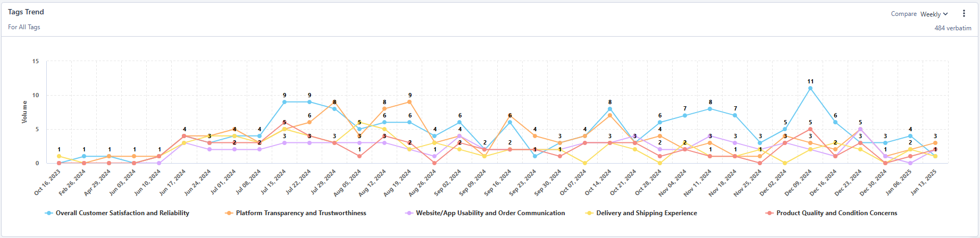Click the peak data point labeled 11
980x238 pixels.
(810, 89)
